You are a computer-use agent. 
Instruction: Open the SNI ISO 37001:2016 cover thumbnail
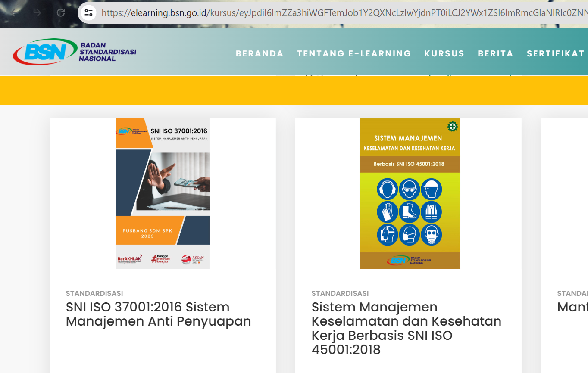click(163, 194)
